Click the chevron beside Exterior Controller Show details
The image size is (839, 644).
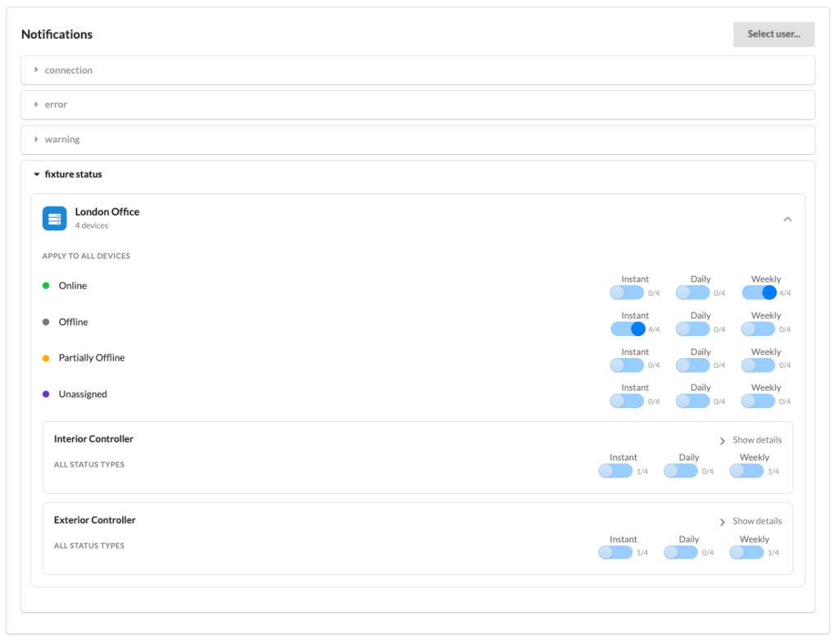(x=723, y=522)
